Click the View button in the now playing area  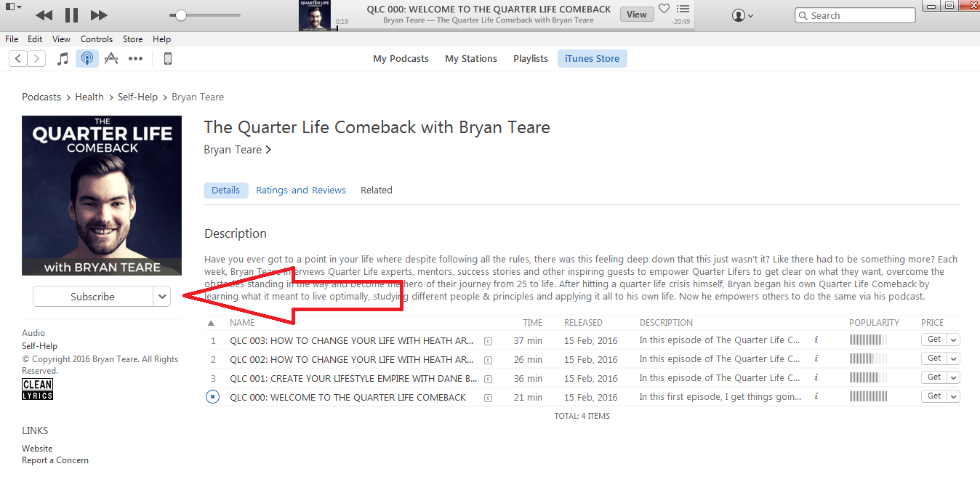pyautogui.click(x=636, y=15)
